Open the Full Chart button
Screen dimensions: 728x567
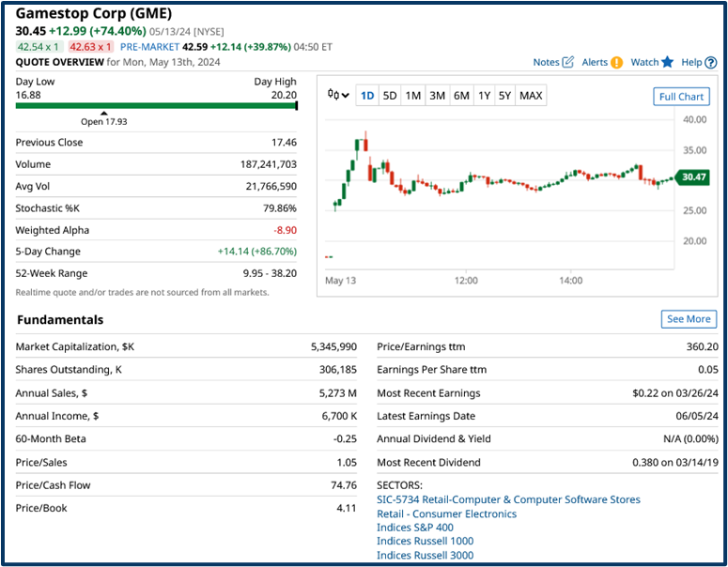click(x=681, y=97)
